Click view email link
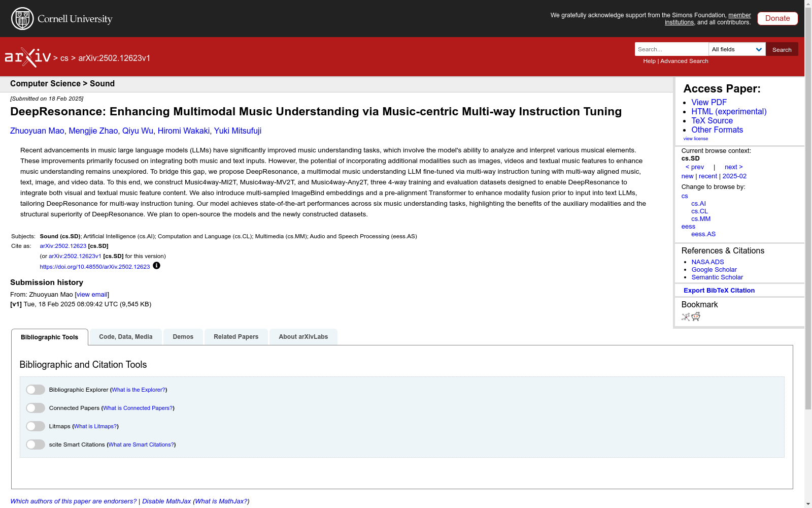This screenshot has width=812, height=508. pos(92,295)
